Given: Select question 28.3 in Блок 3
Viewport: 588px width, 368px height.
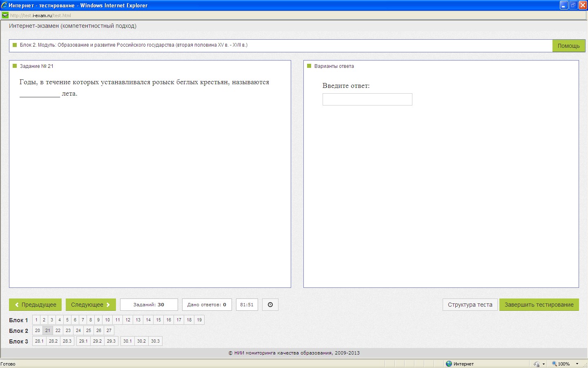Looking at the screenshot, I should coord(67,341).
